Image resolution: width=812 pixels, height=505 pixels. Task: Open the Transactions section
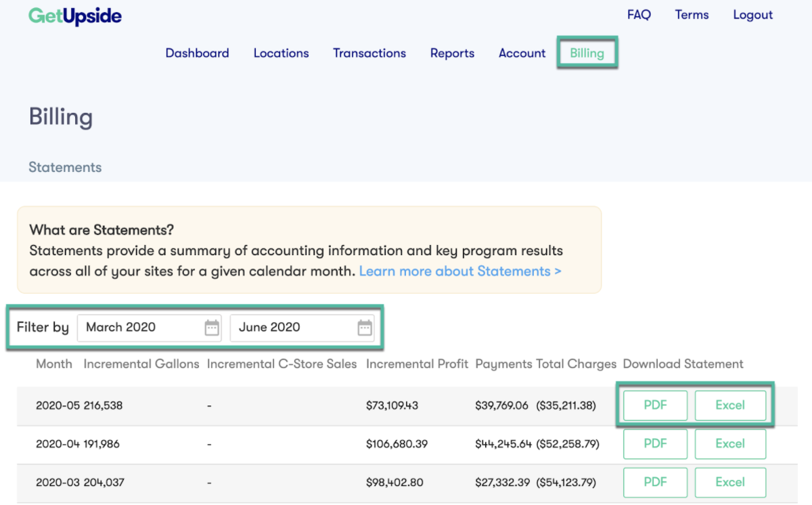click(x=369, y=53)
